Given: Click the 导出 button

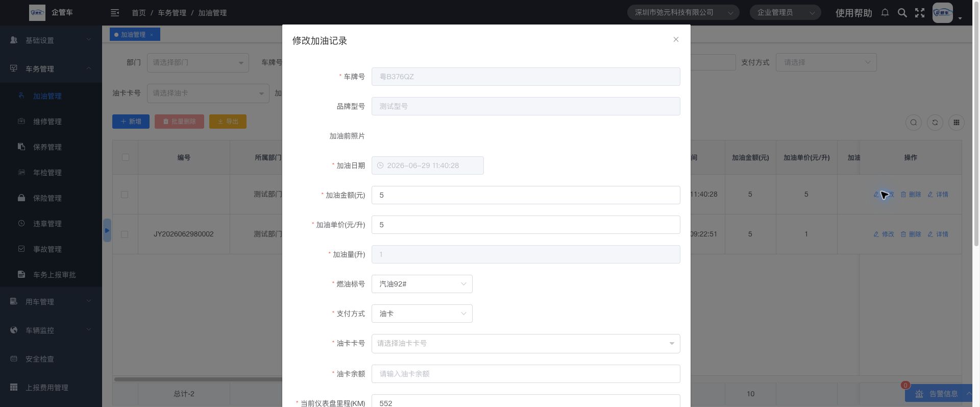Looking at the screenshot, I should point(228,122).
